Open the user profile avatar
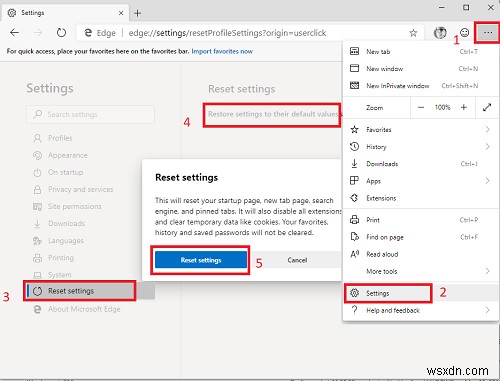500x381 pixels. pyautogui.click(x=440, y=33)
